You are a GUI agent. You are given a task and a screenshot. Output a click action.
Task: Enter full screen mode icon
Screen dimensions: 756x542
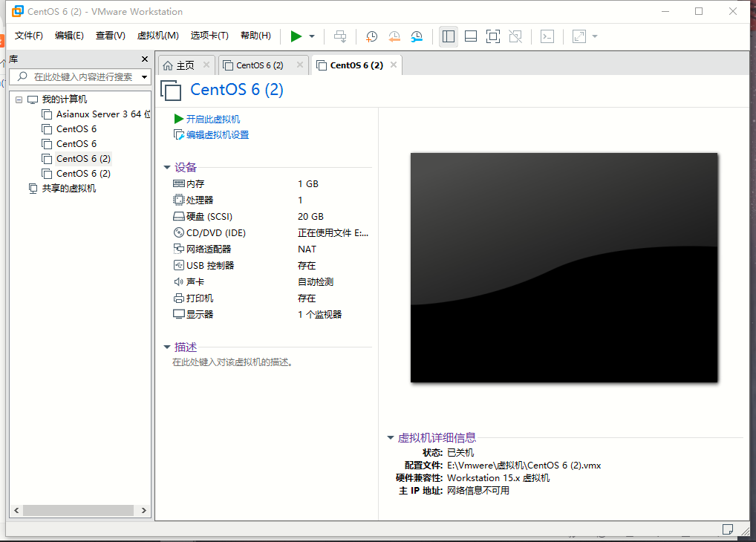coord(493,36)
